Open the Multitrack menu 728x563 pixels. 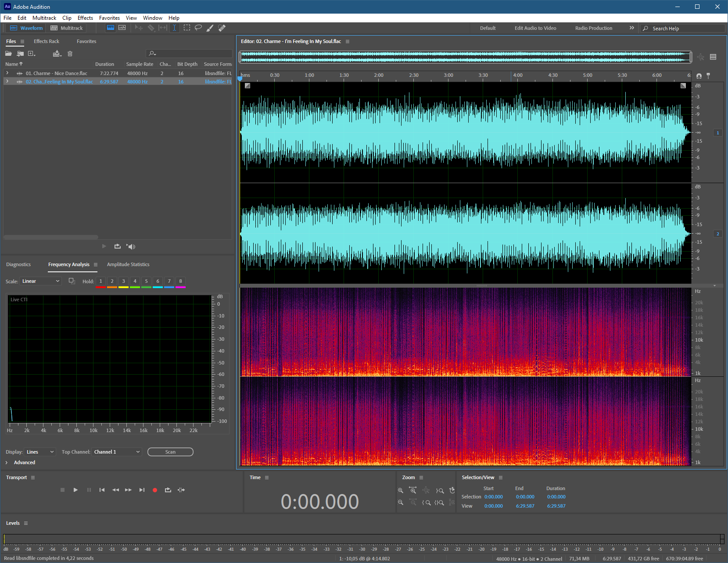click(44, 18)
